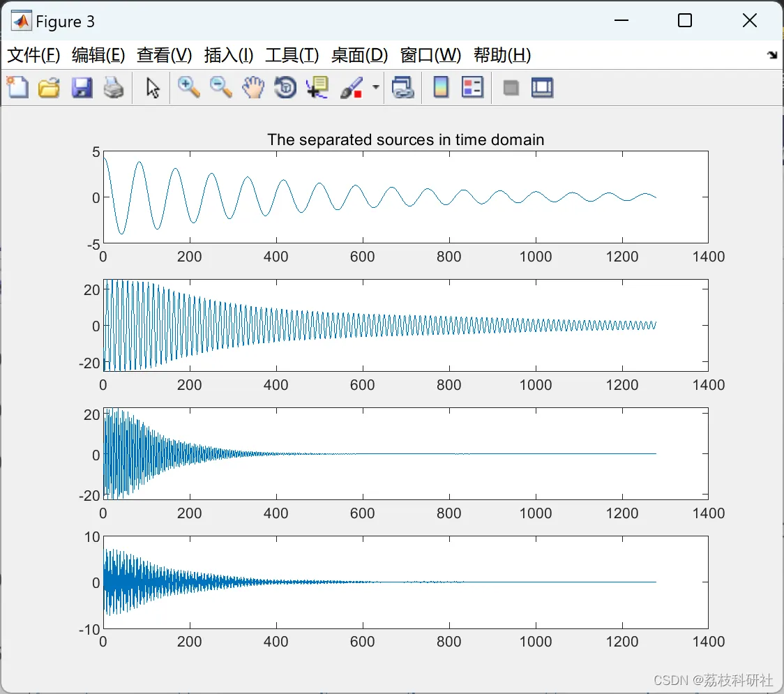Open the 帮助(H) menu
The image size is (784, 694).
(x=502, y=54)
